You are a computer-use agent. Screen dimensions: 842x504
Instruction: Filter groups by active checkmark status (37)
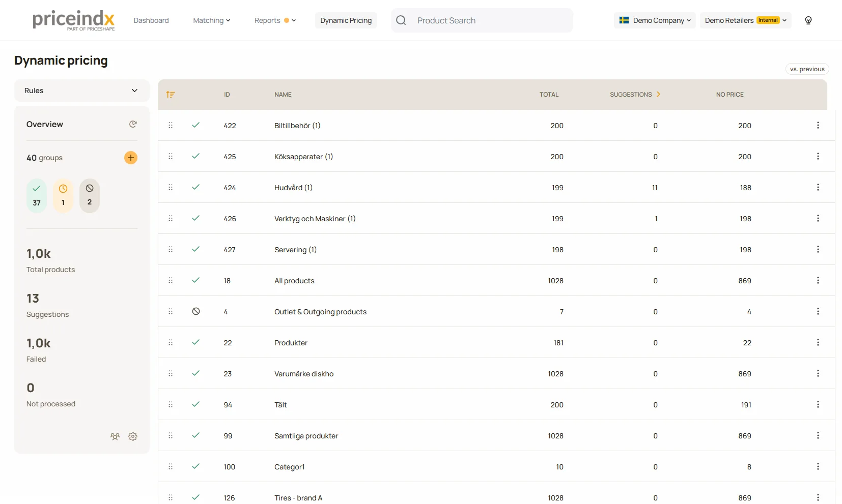point(37,195)
